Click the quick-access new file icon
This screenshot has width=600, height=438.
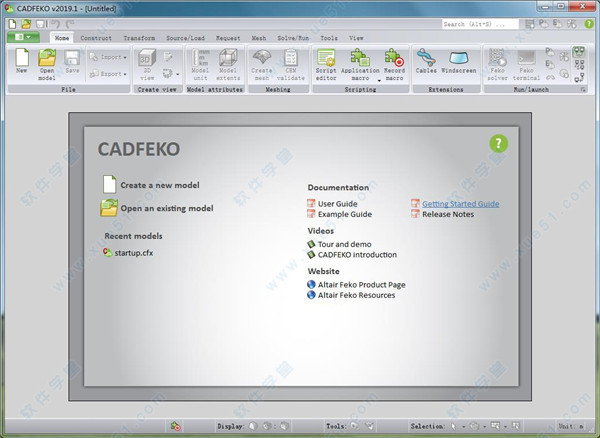pos(12,24)
